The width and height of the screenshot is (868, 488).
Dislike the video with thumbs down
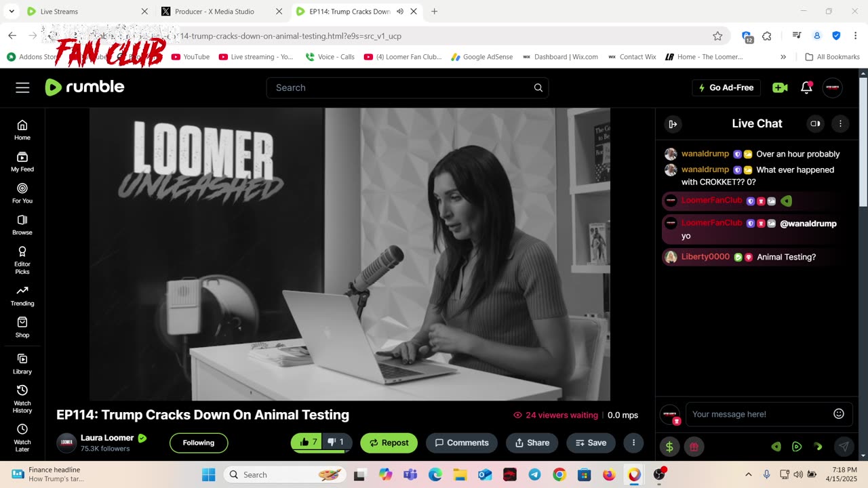(x=337, y=442)
